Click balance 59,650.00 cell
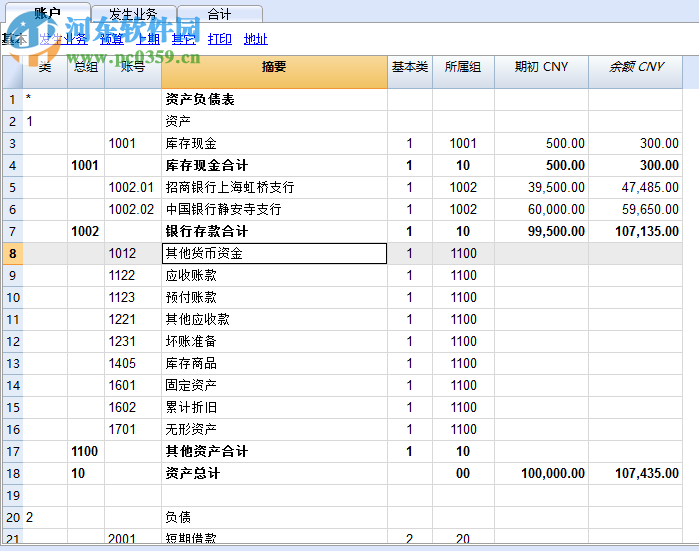 click(636, 210)
